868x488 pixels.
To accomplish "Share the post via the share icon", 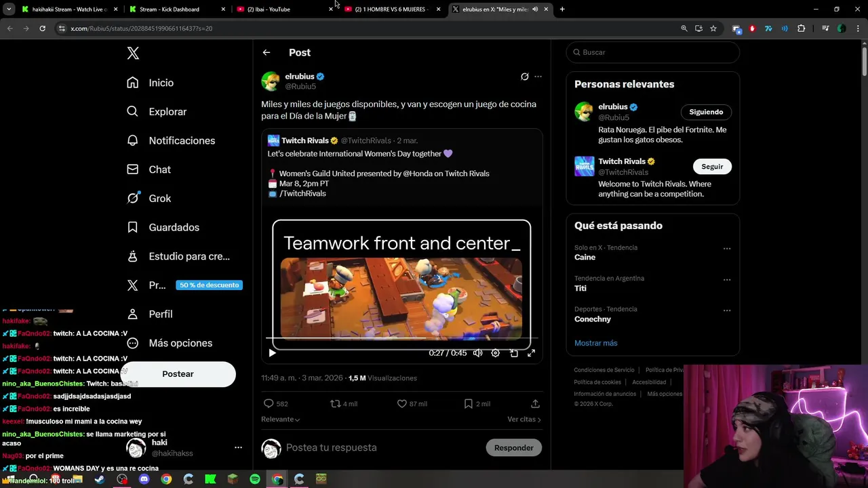I will point(535,403).
